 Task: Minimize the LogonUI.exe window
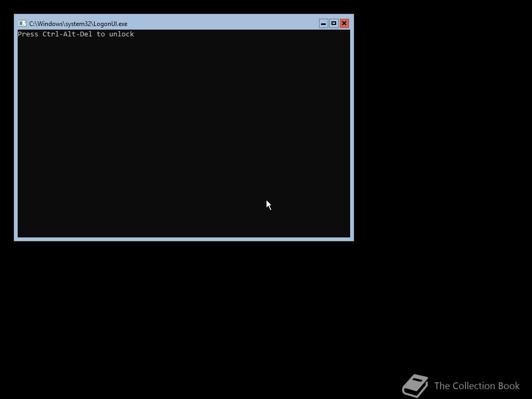[324, 23]
